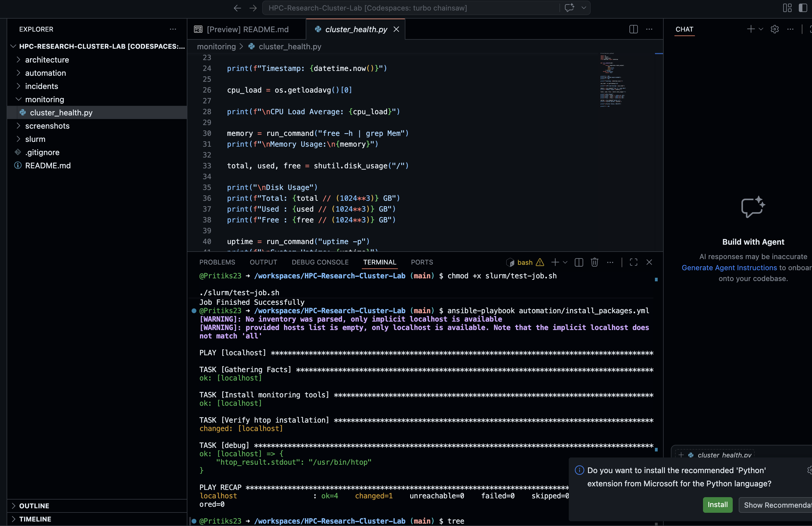Open the PORTS panel tab

pyautogui.click(x=422, y=262)
